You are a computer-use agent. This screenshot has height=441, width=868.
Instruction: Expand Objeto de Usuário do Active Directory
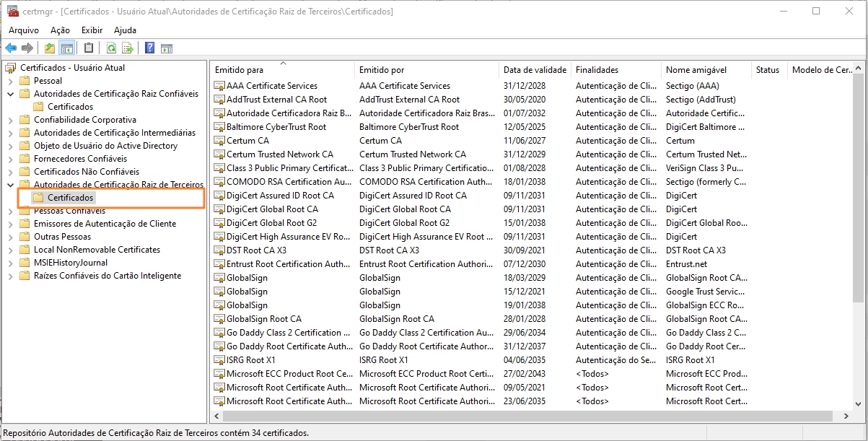[x=11, y=146]
